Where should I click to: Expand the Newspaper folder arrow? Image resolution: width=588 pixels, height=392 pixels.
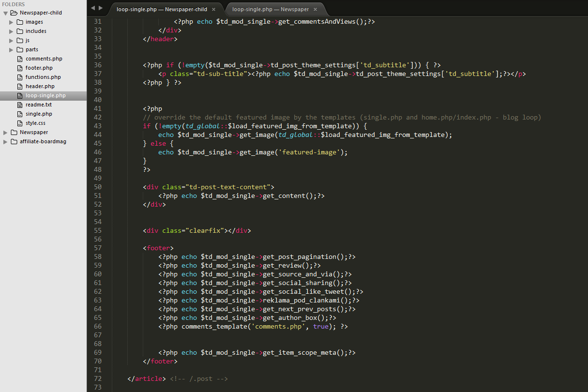tap(5, 133)
